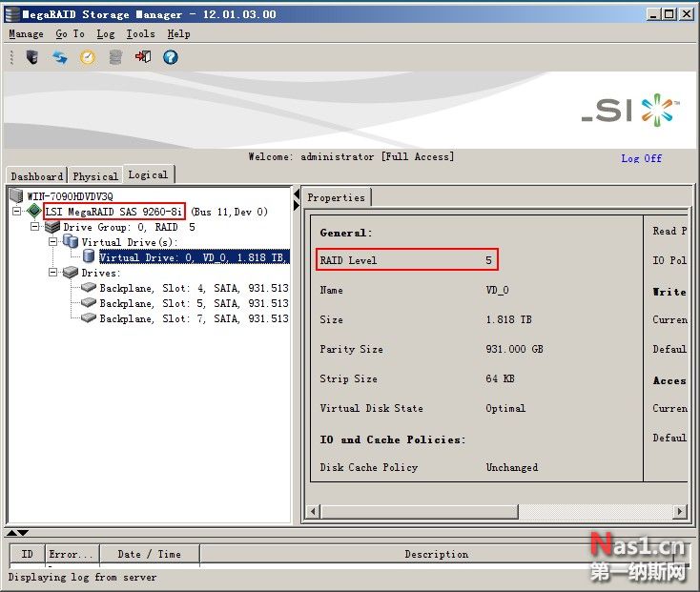Click the toolbar drag handle grip
This screenshot has width=700, height=592.
point(12,57)
